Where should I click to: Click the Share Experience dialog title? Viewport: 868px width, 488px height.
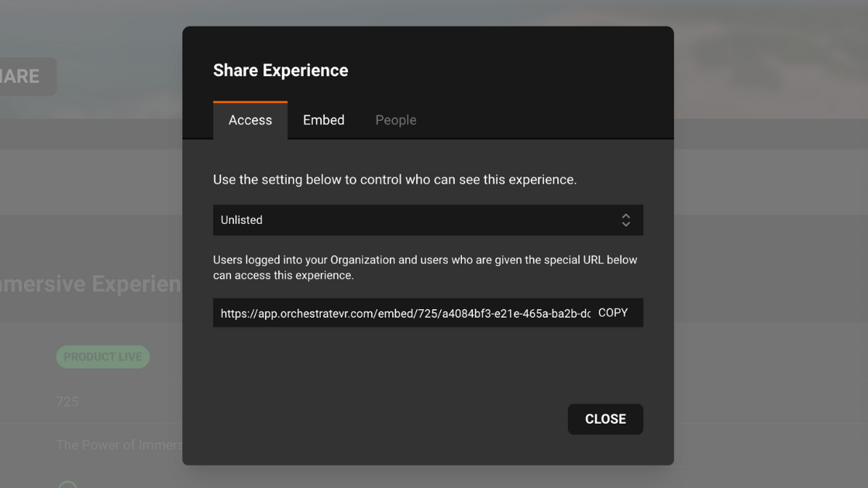281,70
